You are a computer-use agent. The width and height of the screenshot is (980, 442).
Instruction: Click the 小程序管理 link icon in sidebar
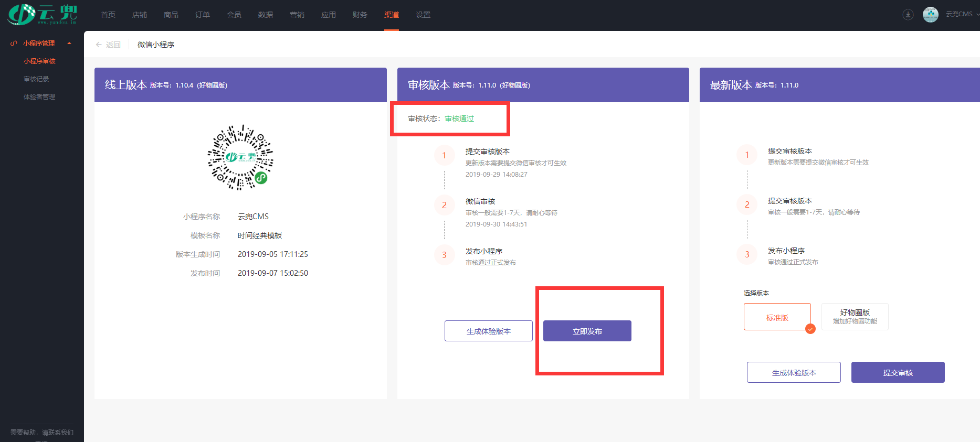tap(14, 44)
